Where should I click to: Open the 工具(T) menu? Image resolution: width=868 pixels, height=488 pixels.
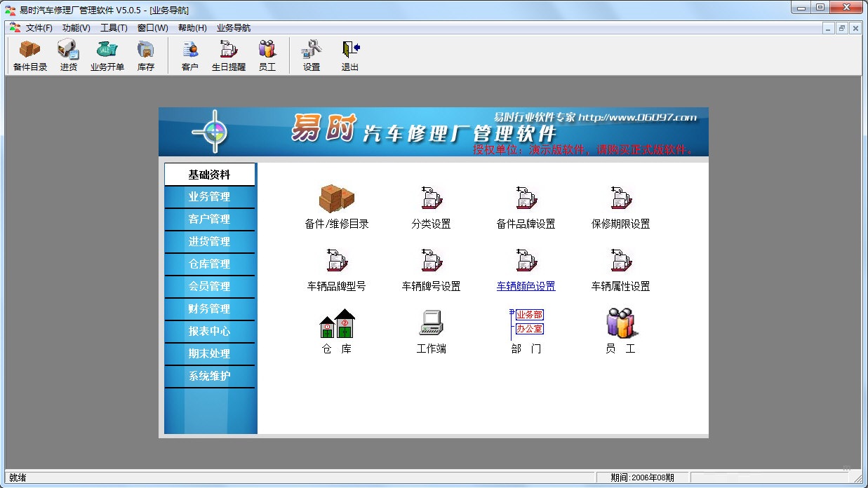pos(114,28)
